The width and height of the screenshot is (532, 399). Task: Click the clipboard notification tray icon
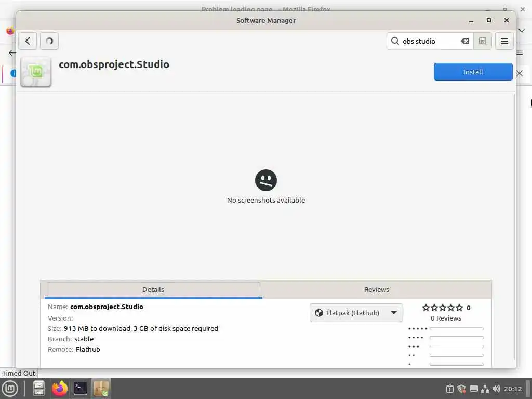point(450,389)
